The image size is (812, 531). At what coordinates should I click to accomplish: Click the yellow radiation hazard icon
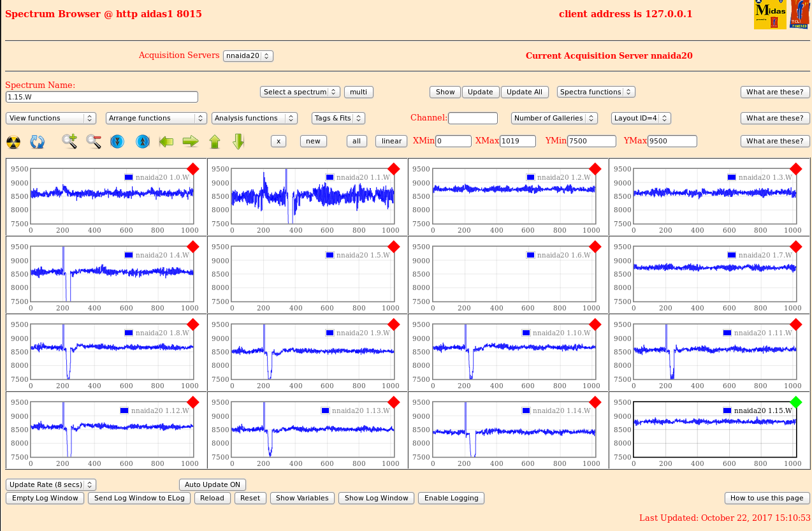(13, 142)
